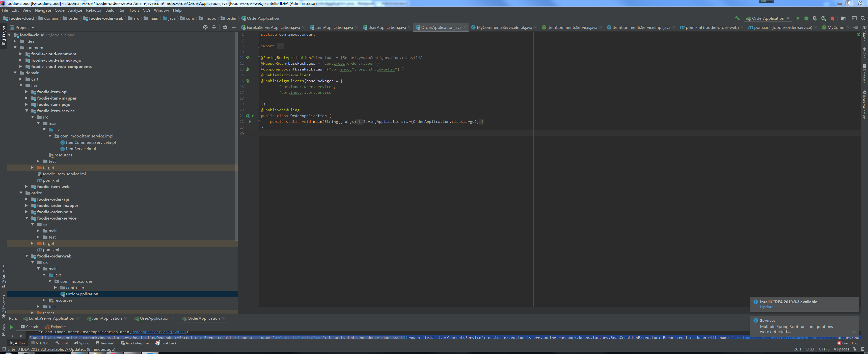
Task: Show hidden editor tabs list
Action: (856, 27)
